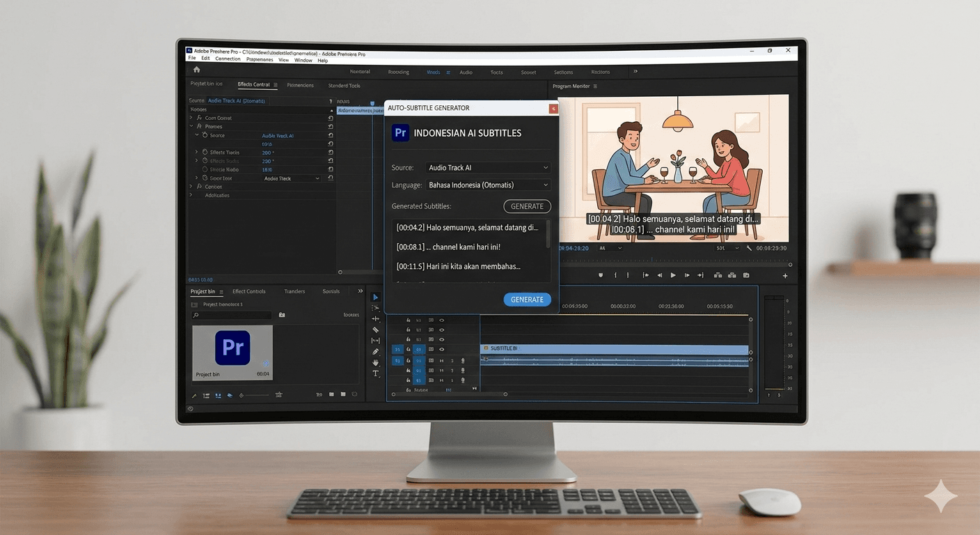Enable the voice-over record microphone on audio track
980x535 pixels.
pos(463,361)
